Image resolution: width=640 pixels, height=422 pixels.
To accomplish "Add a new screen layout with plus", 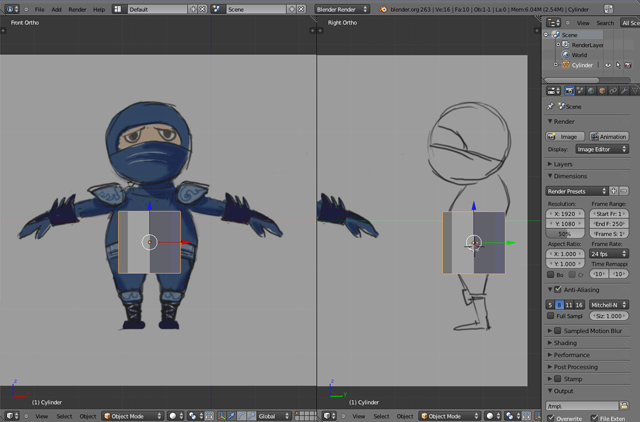I will click(193, 9).
